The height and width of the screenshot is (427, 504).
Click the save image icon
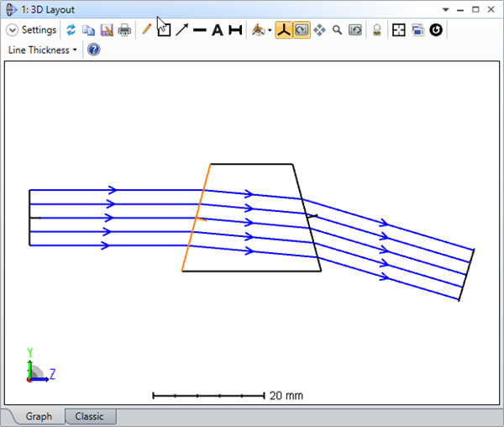[107, 30]
